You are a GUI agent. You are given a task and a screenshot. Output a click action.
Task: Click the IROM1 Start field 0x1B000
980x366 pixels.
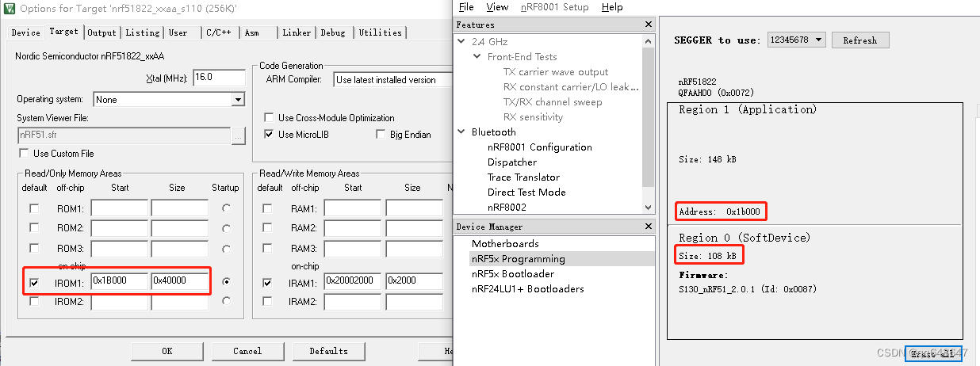(120, 281)
